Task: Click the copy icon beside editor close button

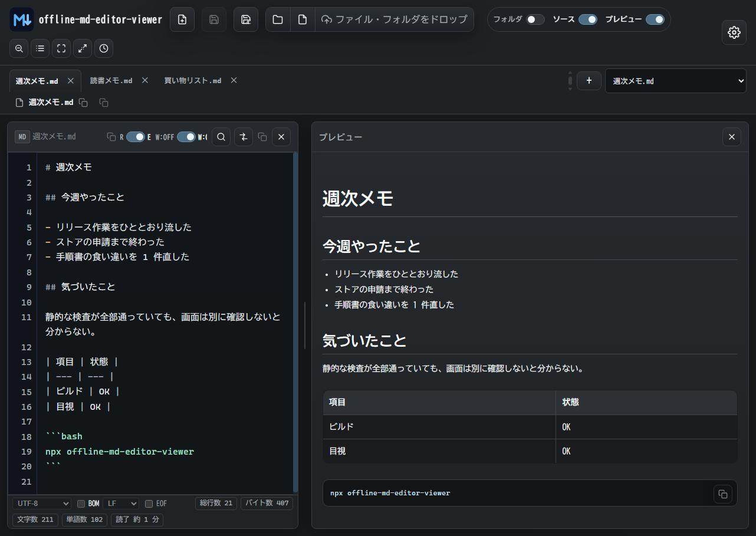Action: 262,137
